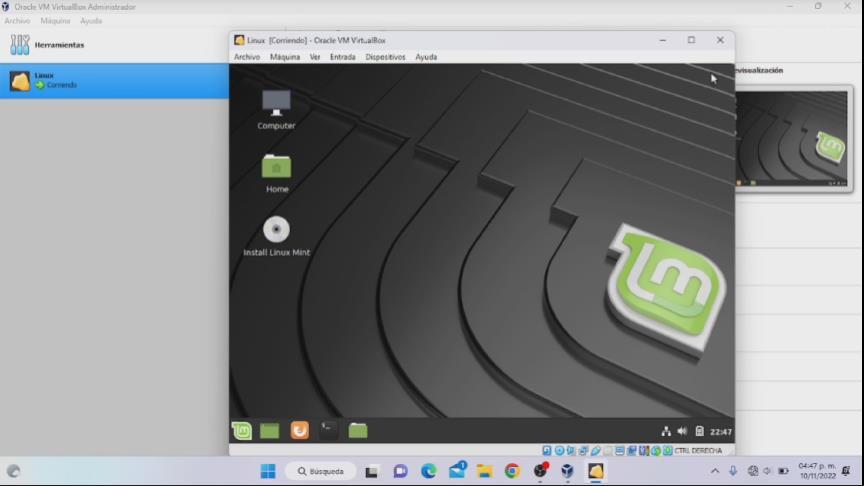Open Ver menu in VM window
The image size is (864, 486).
click(x=315, y=57)
